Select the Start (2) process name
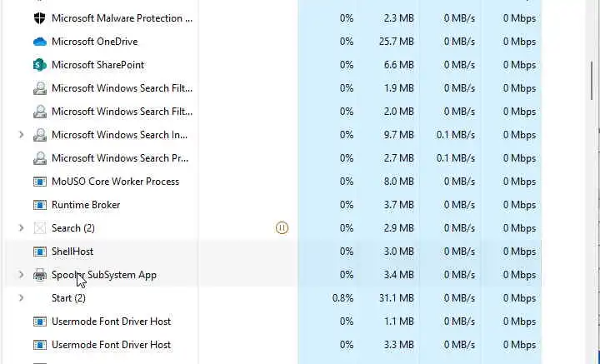The height and width of the screenshot is (364, 600). 68,298
